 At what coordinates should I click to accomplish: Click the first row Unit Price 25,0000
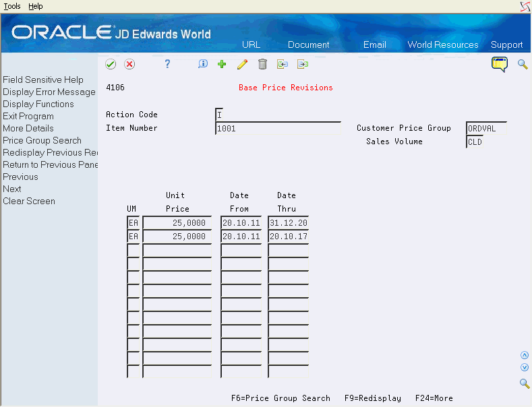click(x=177, y=223)
